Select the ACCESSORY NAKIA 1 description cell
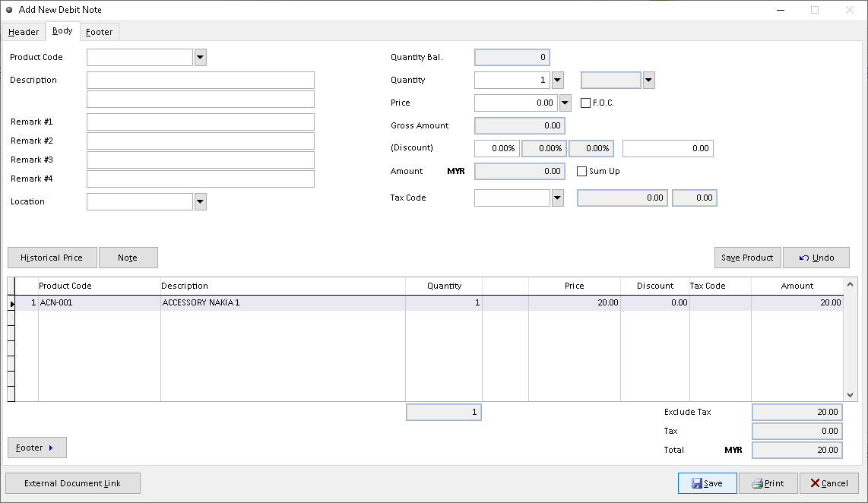 tap(283, 302)
